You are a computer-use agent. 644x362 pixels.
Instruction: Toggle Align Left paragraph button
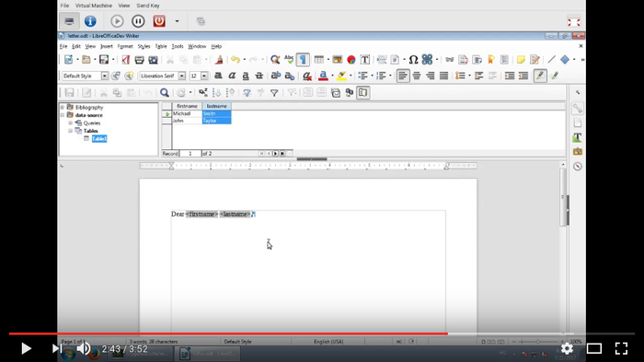pos(403,76)
